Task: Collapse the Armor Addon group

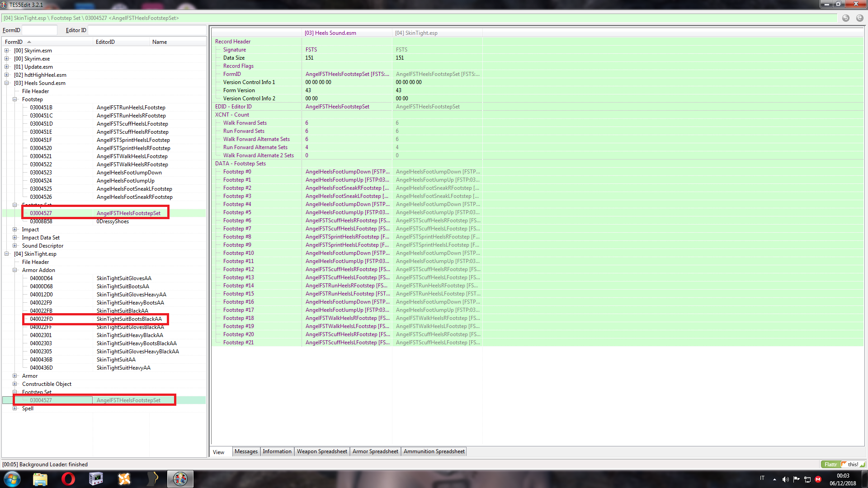Action: pos(15,270)
